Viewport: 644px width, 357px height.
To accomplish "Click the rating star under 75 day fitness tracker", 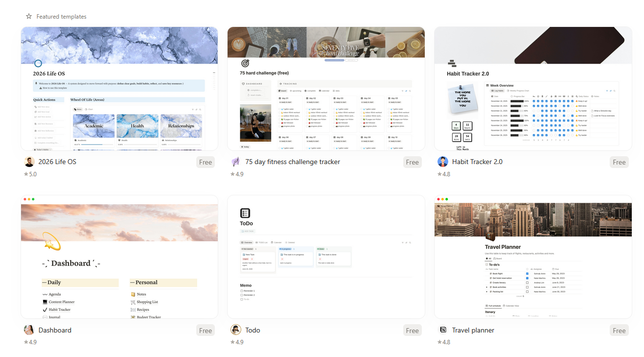I will [233, 174].
